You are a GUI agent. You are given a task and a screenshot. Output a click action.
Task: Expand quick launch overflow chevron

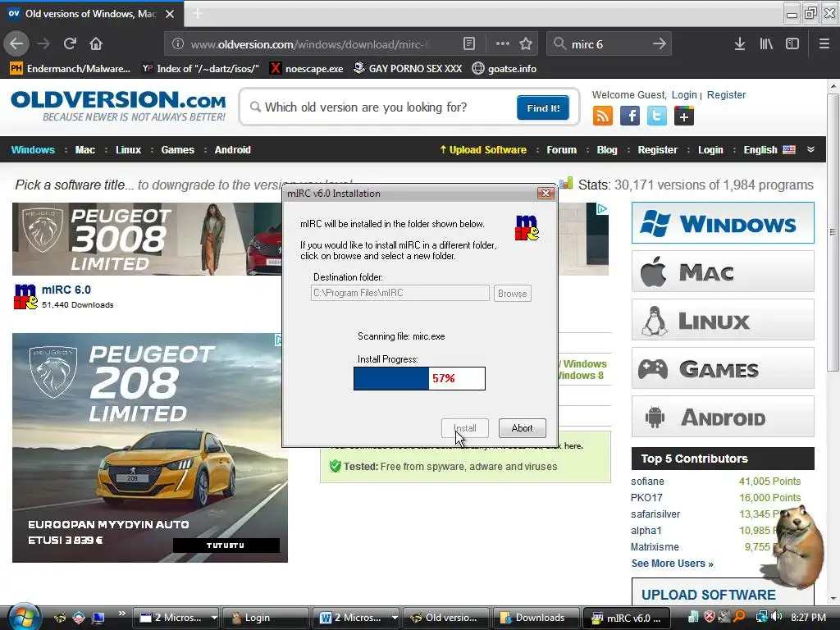coord(121,614)
